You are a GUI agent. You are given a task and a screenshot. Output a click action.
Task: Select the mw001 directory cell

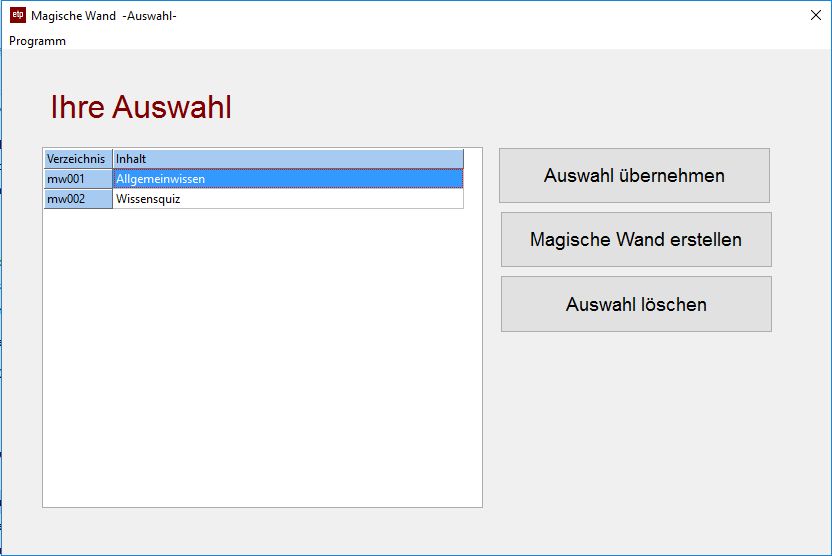tap(77, 179)
